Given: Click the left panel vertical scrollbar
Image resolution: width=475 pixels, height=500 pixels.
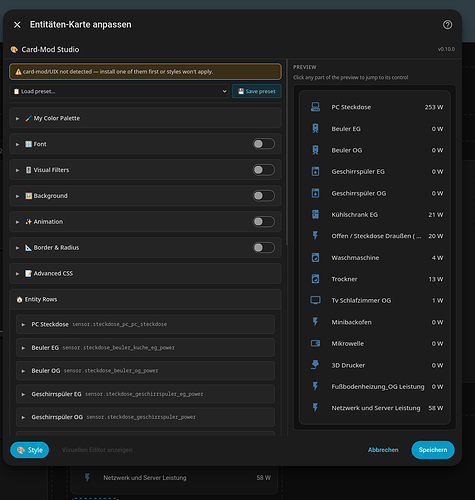Looking at the screenshot, I should pyautogui.click(x=287, y=152).
